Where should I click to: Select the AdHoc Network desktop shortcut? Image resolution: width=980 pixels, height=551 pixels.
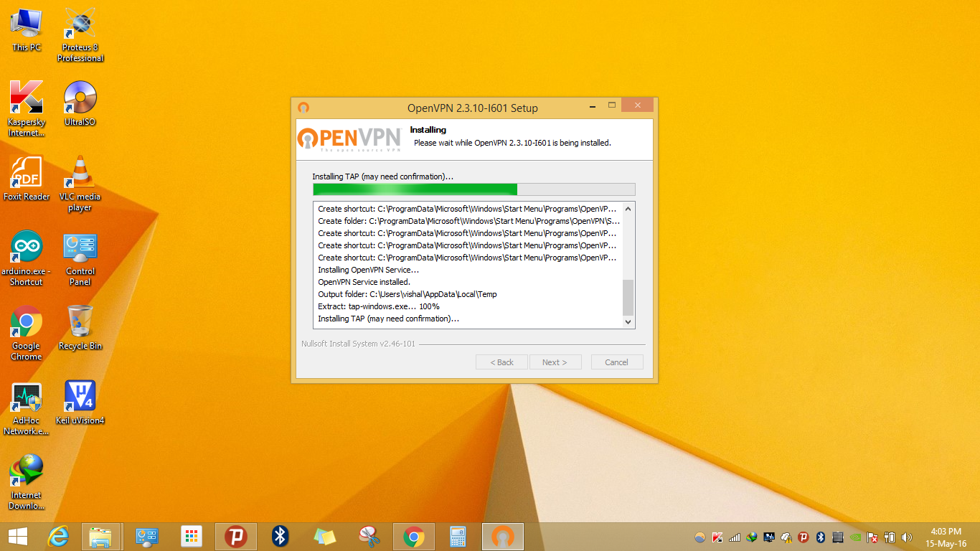click(x=27, y=408)
